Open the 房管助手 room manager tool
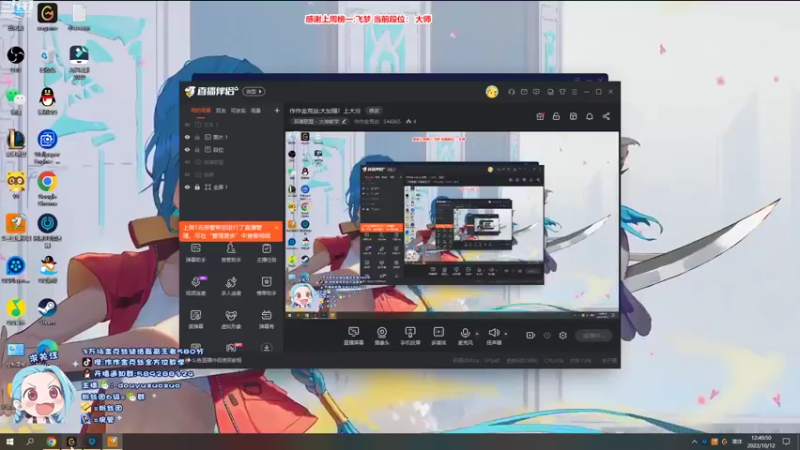 pyautogui.click(x=231, y=253)
